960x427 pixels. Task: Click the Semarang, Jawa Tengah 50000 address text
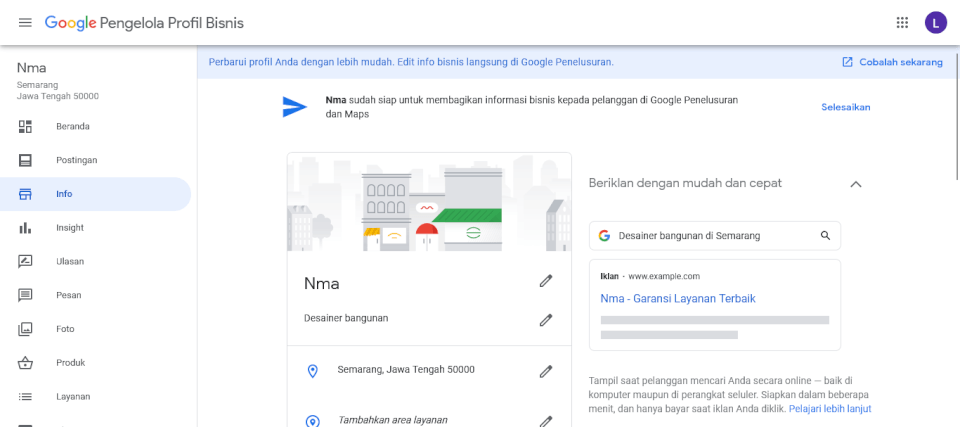(x=406, y=369)
